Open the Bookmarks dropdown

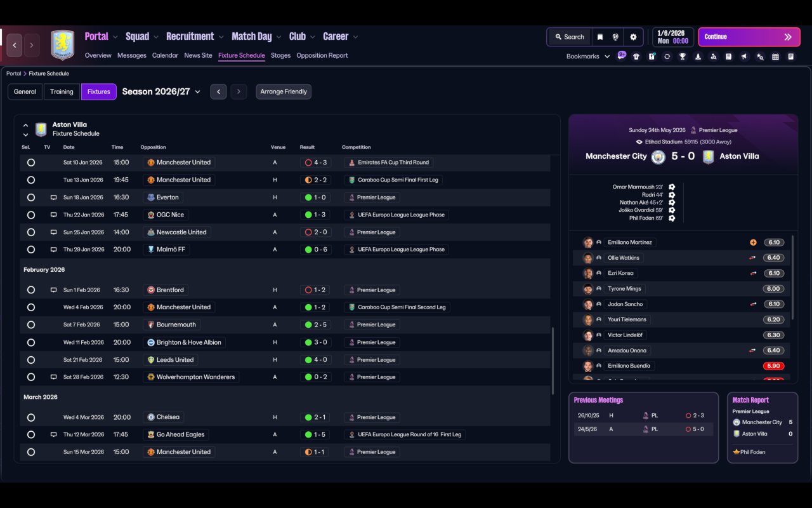click(588, 57)
